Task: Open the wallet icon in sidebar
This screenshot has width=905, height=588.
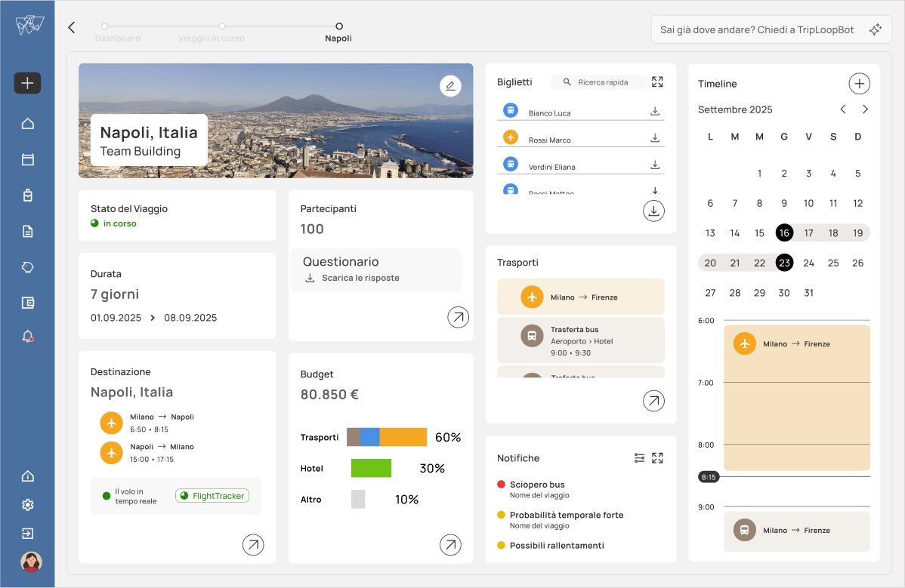Action: [28, 303]
